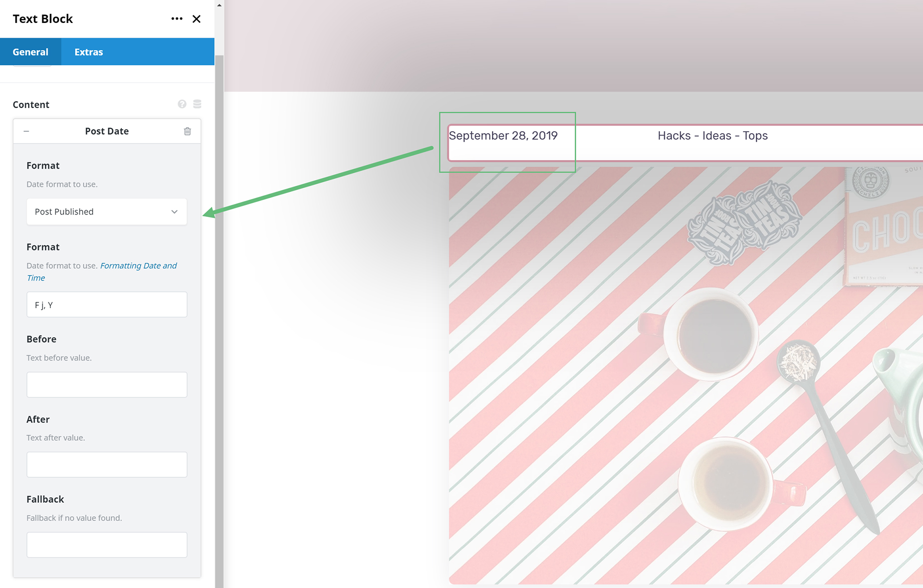
Task: Close the Text Block panel
Action: [x=197, y=19]
